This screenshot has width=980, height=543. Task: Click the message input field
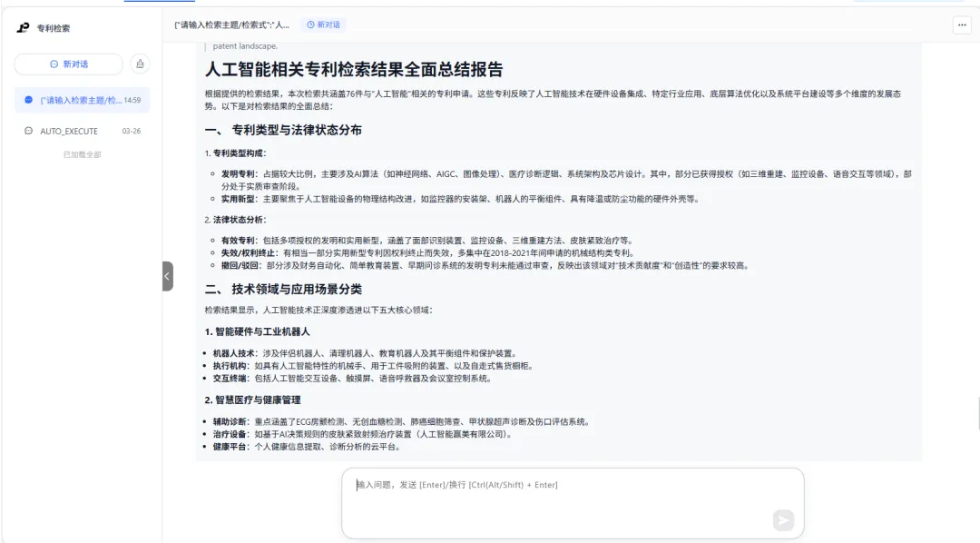(x=573, y=503)
